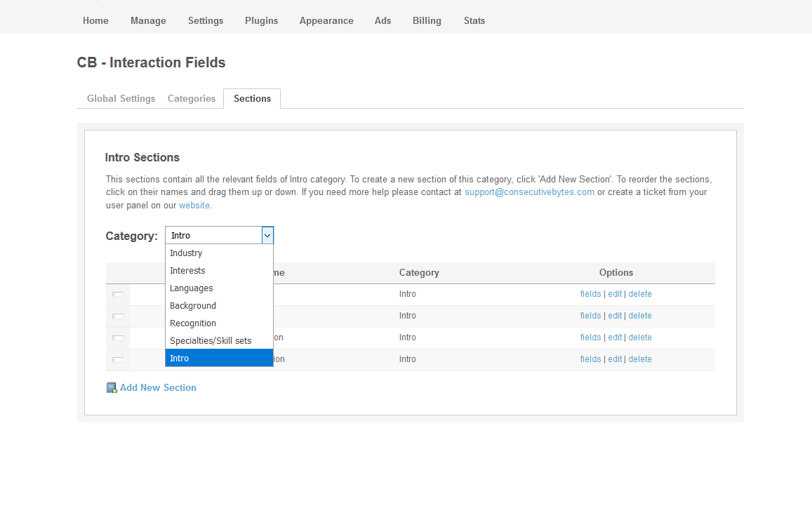The width and height of the screenshot is (812, 515).
Task: Click fields link in first row
Action: point(590,294)
